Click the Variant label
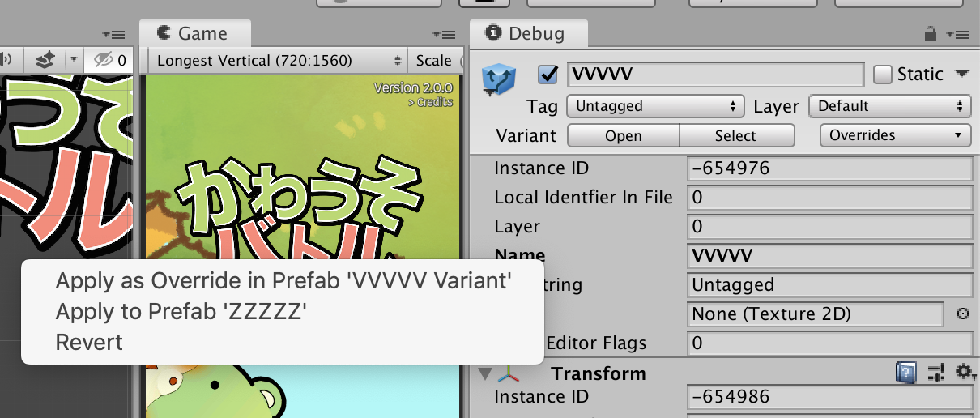The image size is (980, 418). click(526, 135)
